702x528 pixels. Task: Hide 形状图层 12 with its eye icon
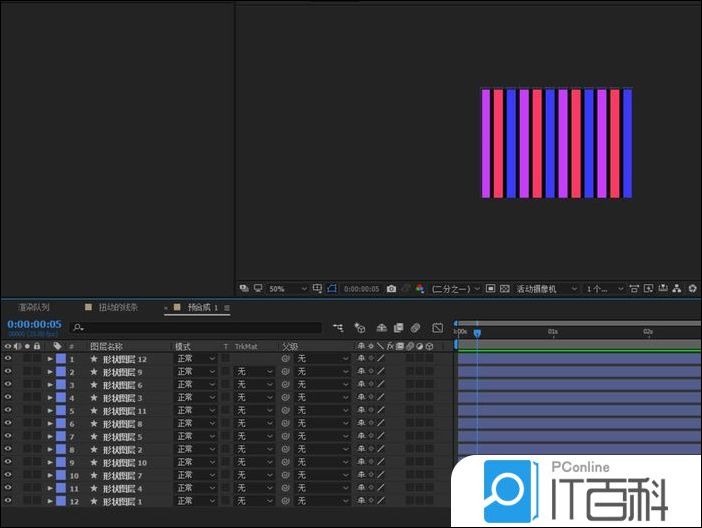(8, 358)
